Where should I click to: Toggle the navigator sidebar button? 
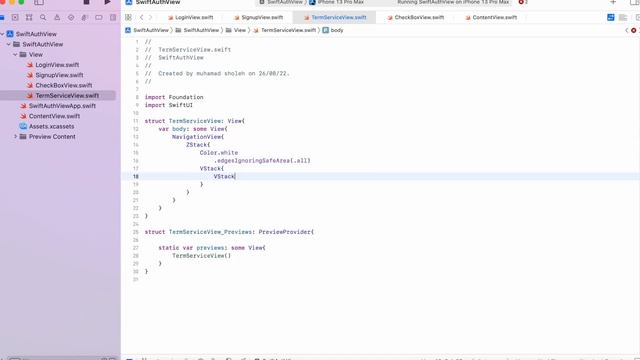click(x=39, y=2)
